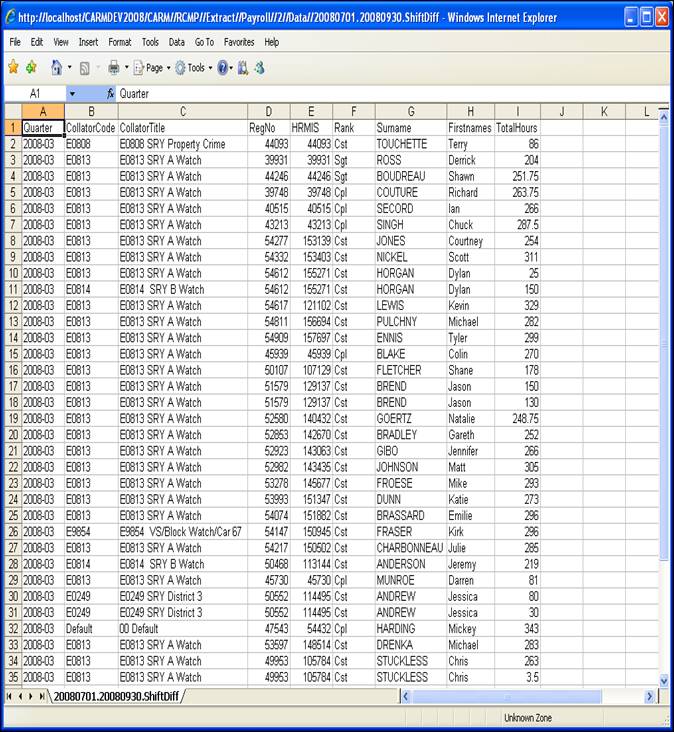This screenshot has width=674, height=732.
Task: Open the Help question mark icon
Action: (x=222, y=68)
